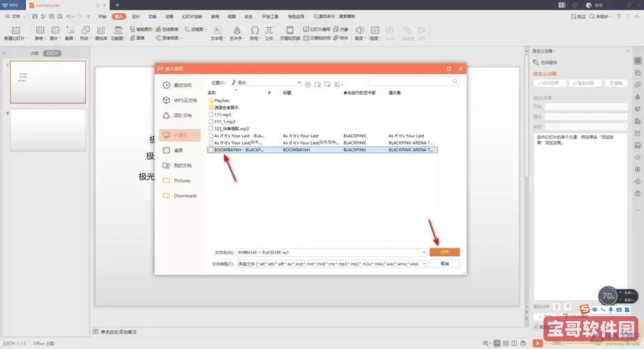
Task: Select 桌面 desktop in dialog sidebar
Action: pos(179,151)
